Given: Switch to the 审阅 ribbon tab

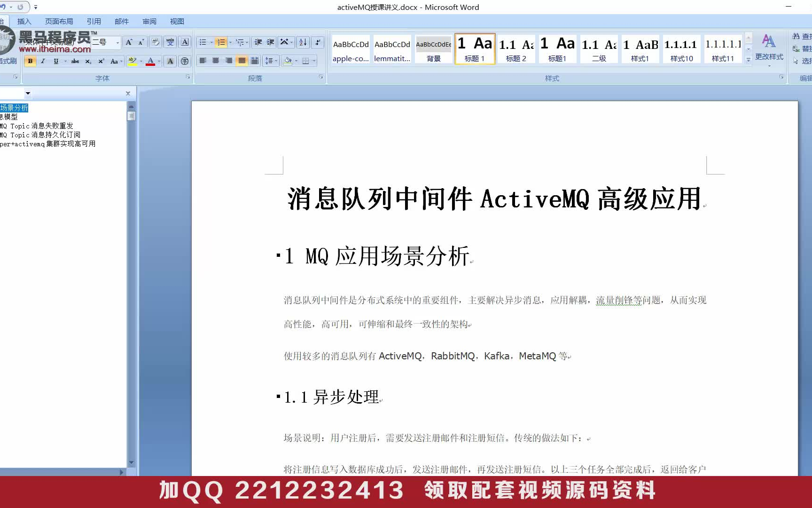Looking at the screenshot, I should coord(149,21).
